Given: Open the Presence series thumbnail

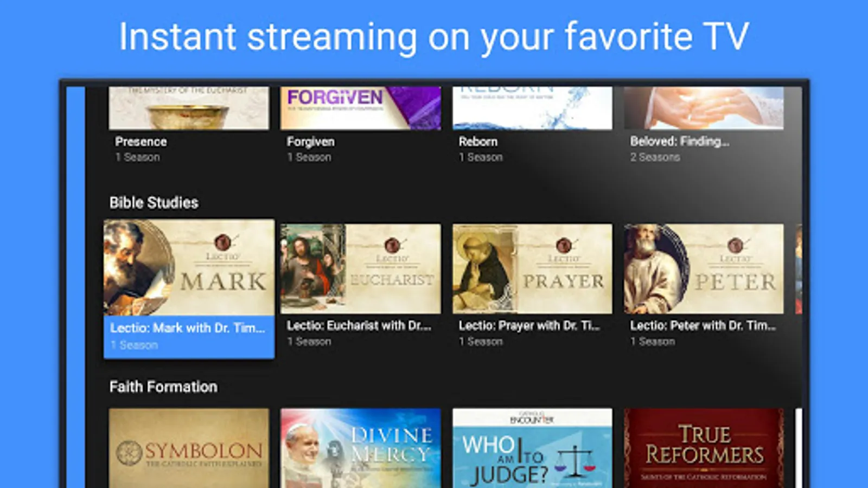Looking at the screenshot, I should (x=189, y=108).
